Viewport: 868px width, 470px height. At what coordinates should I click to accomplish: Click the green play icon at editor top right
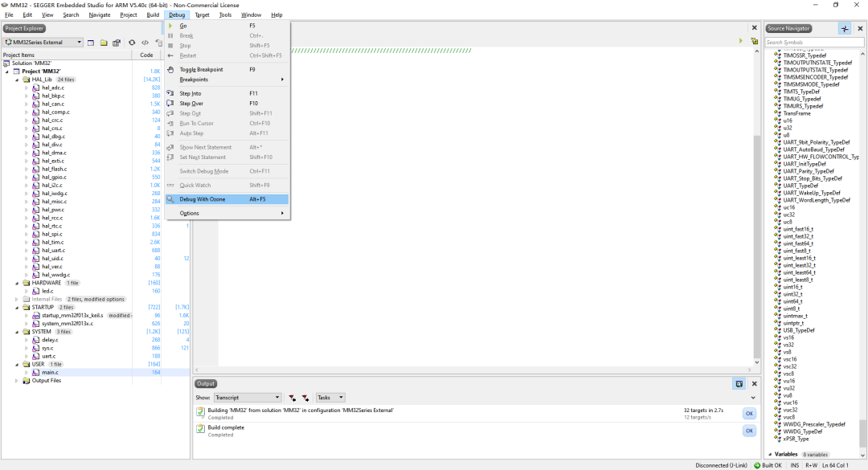point(741,41)
